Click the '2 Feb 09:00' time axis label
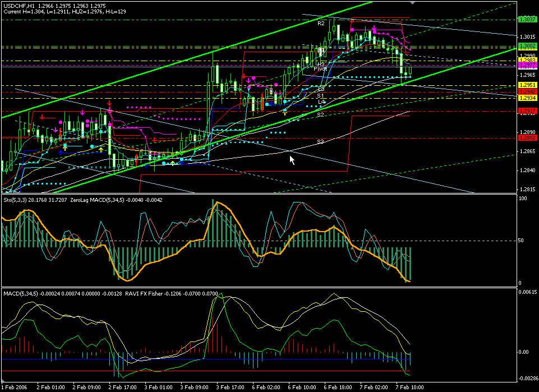 [86, 387]
